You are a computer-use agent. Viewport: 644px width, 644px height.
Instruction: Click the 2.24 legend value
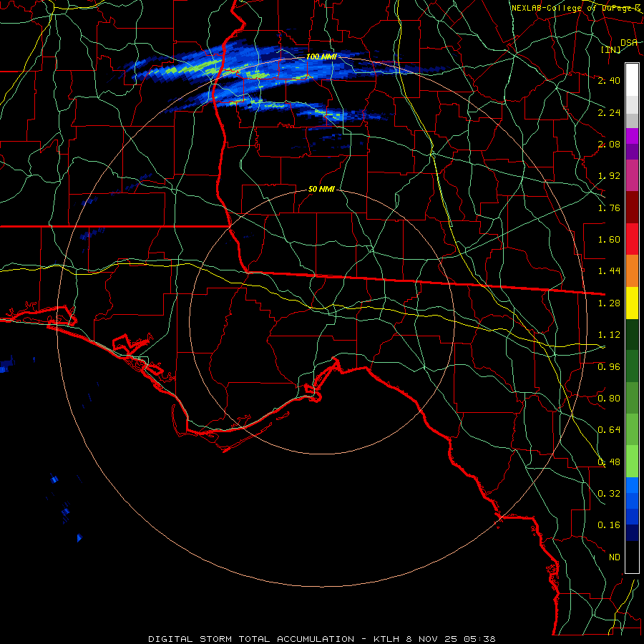(x=609, y=112)
